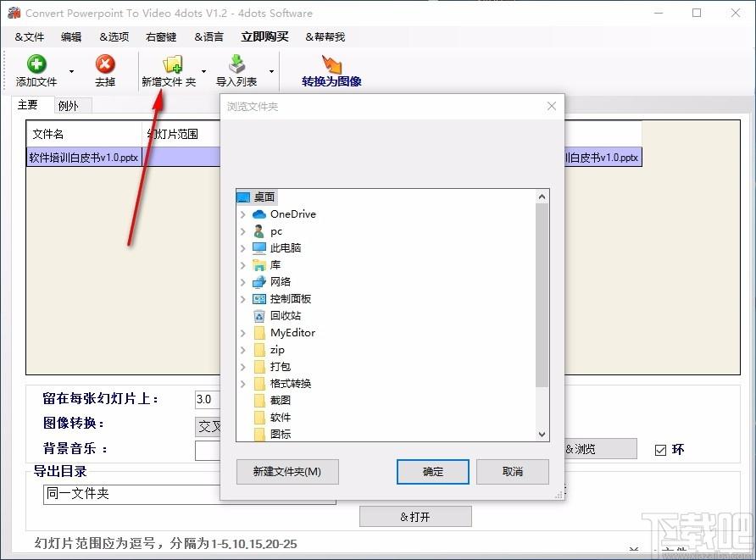
Task: Expand the 库 node
Action: [x=243, y=265]
